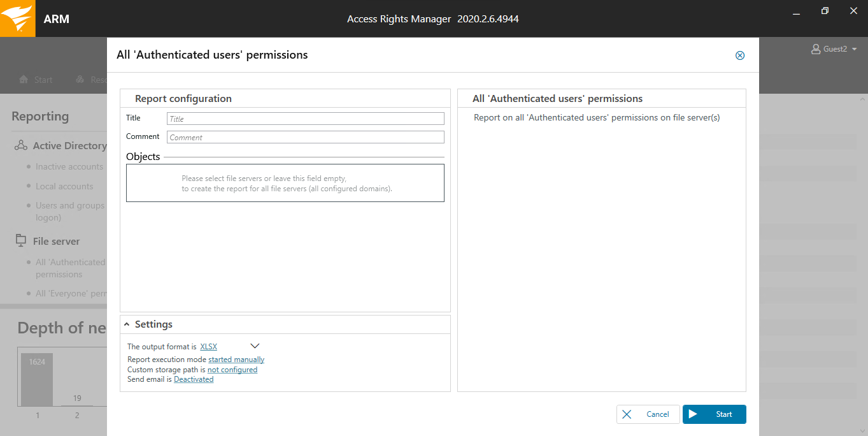Viewport: 868px width, 436px height.
Task: Change the 'started manually' execution mode
Action: [236, 360]
